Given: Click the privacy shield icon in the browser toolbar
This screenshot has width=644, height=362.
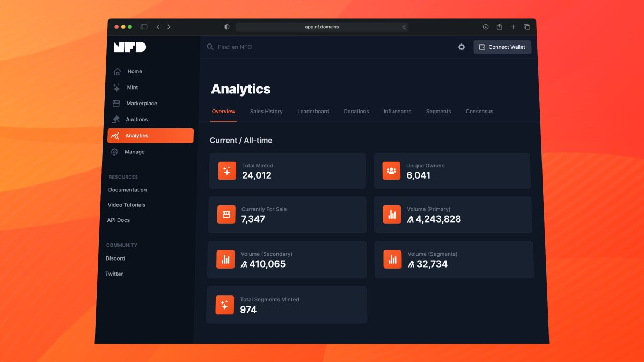Looking at the screenshot, I should 227,27.
